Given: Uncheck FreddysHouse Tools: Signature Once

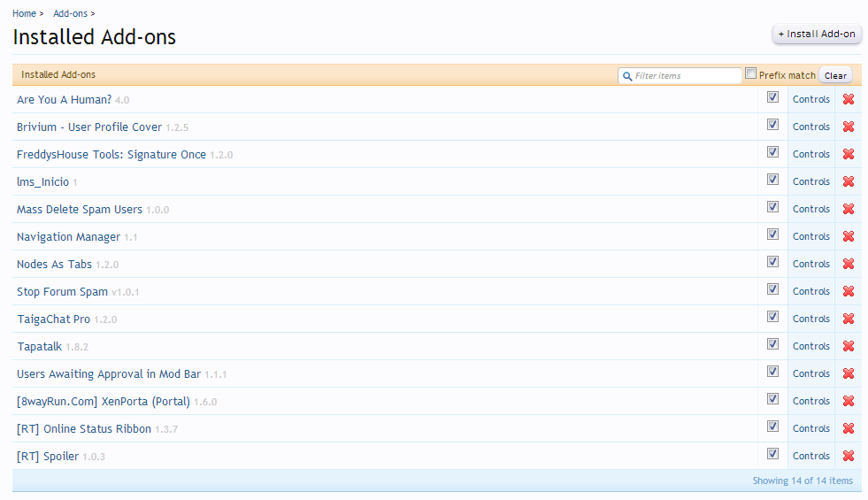Looking at the screenshot, I should point(772,152).
